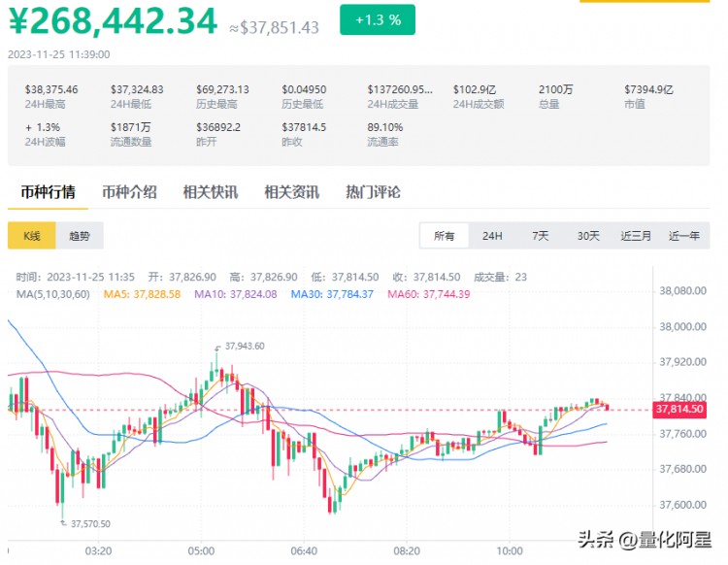
Task: Open the 币种行情 tab
Action: (x=48, y=192)
